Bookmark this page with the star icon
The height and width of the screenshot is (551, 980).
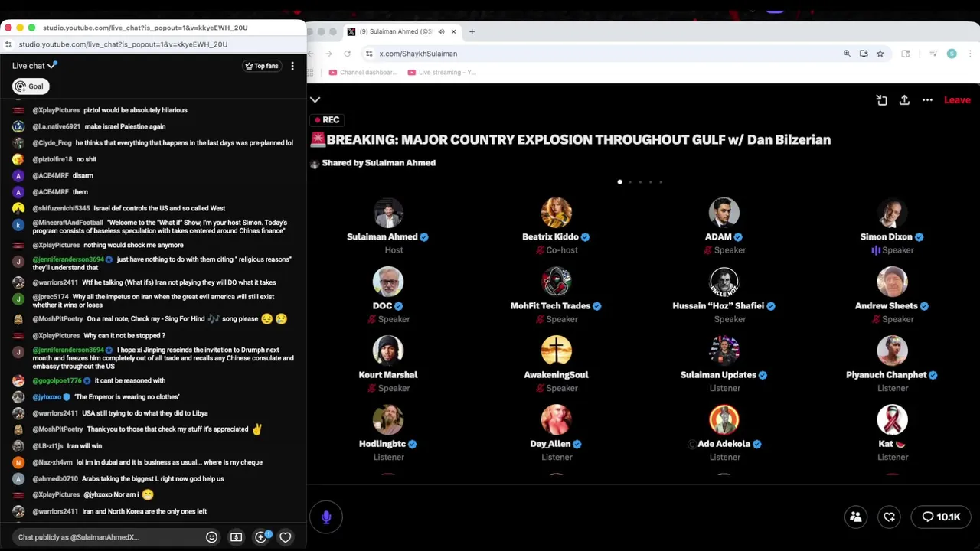(x=880, y=54)
